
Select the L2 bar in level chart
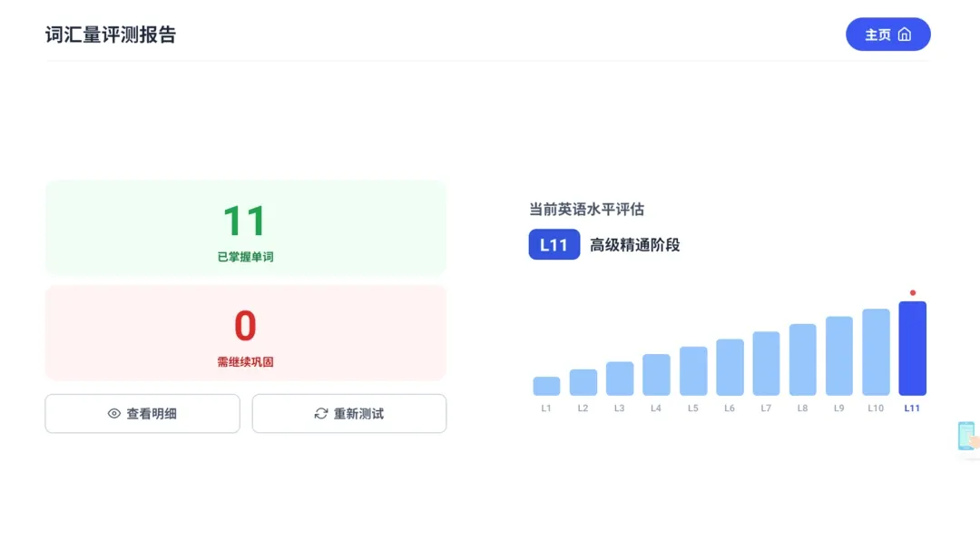(x=583, y=382)
